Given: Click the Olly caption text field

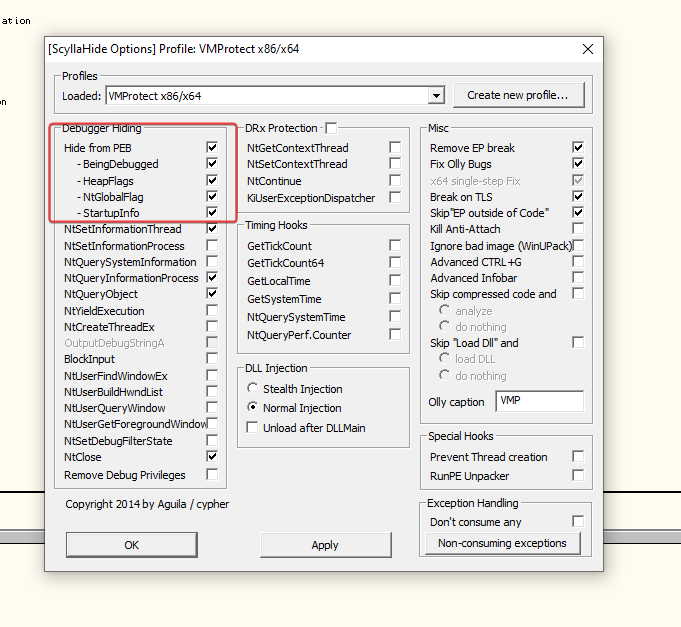Looking at the screenshot, I should [x=540, y=401].
